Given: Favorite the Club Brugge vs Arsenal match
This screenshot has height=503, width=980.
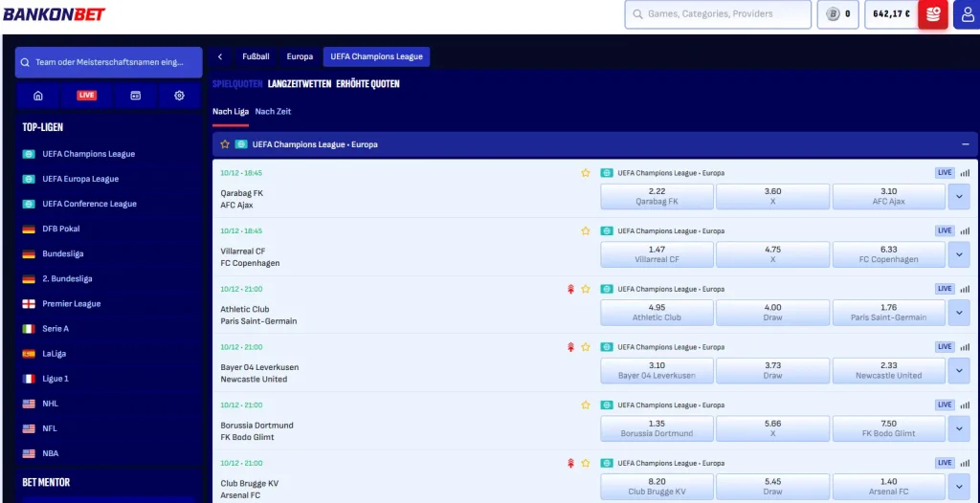Looking at the screenshot, I should coord(586,463).
